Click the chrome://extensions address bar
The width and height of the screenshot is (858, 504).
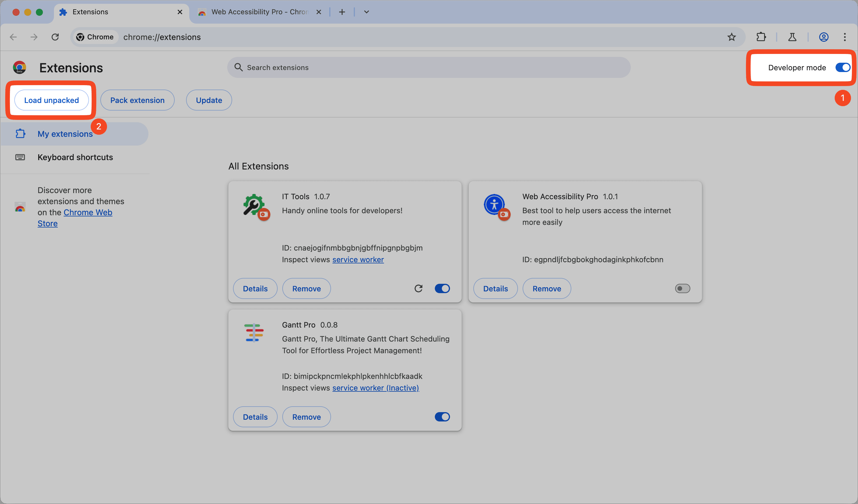408,37
